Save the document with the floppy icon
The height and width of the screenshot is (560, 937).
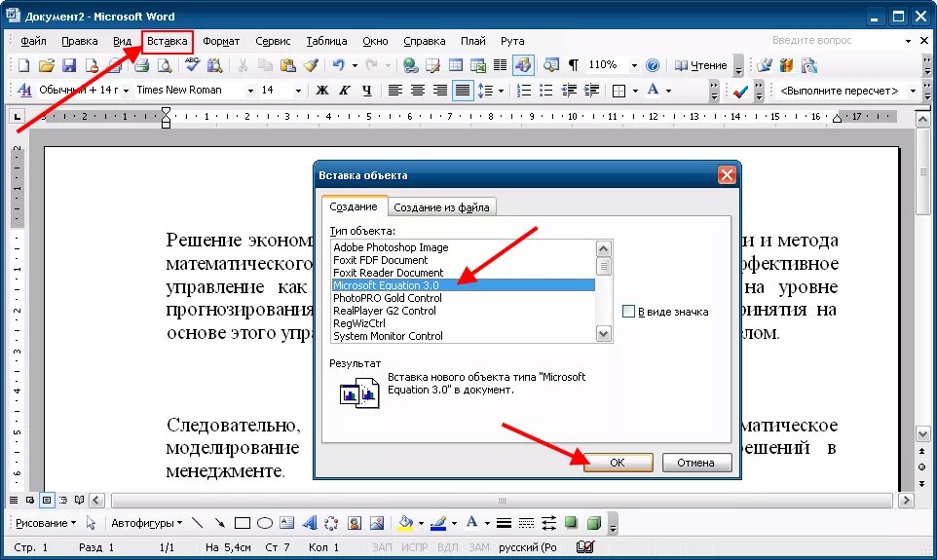coord(69,65)
